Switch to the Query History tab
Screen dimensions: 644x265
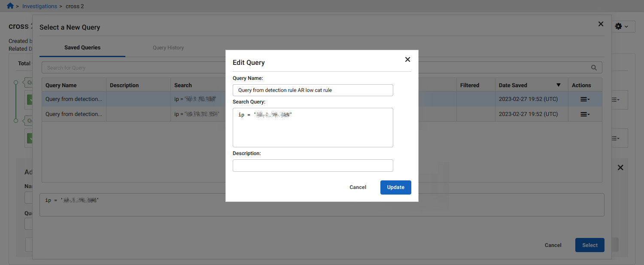pos(168,47)
